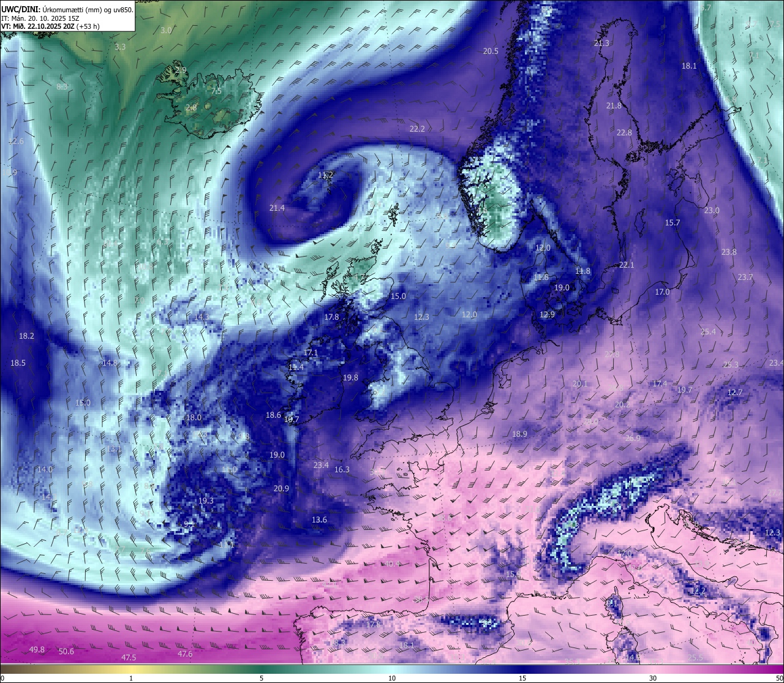Image resolution: width=784 pixels, height=683 pixels.
Task: Click the color scale tick label 5
Action: 262,678
